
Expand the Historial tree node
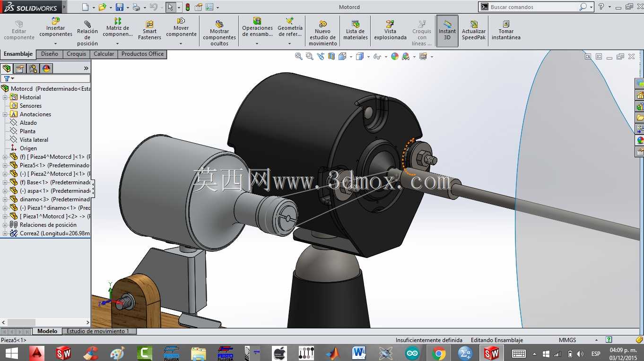5,97
